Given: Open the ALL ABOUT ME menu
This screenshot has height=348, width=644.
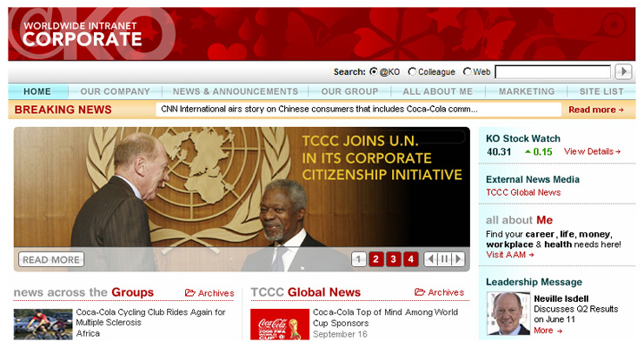Looking at the screenshot, I should click(437, 91).
